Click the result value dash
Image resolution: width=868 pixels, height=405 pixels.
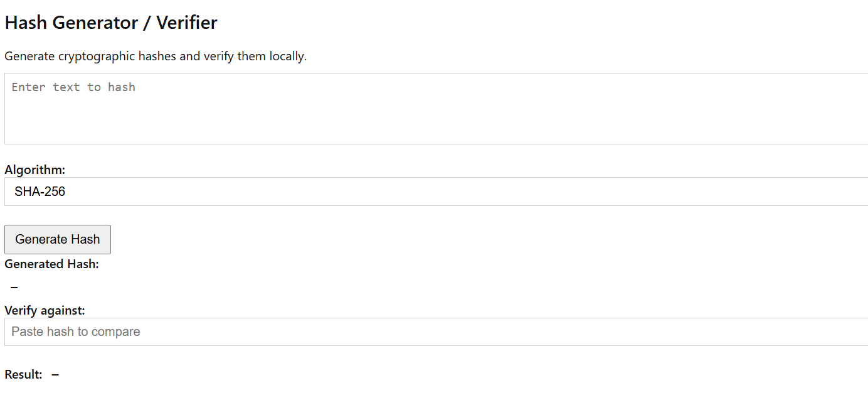55,375
